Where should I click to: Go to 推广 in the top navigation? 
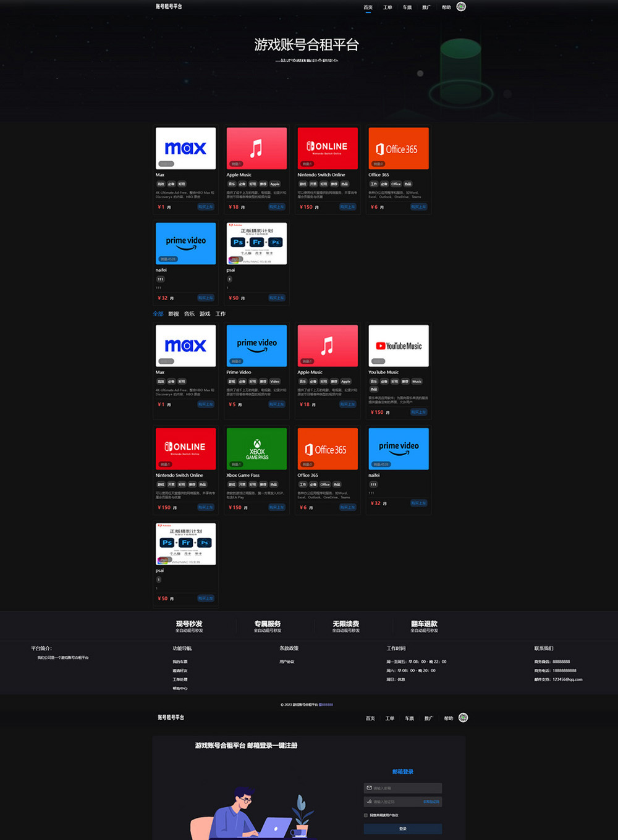(426, 7)
